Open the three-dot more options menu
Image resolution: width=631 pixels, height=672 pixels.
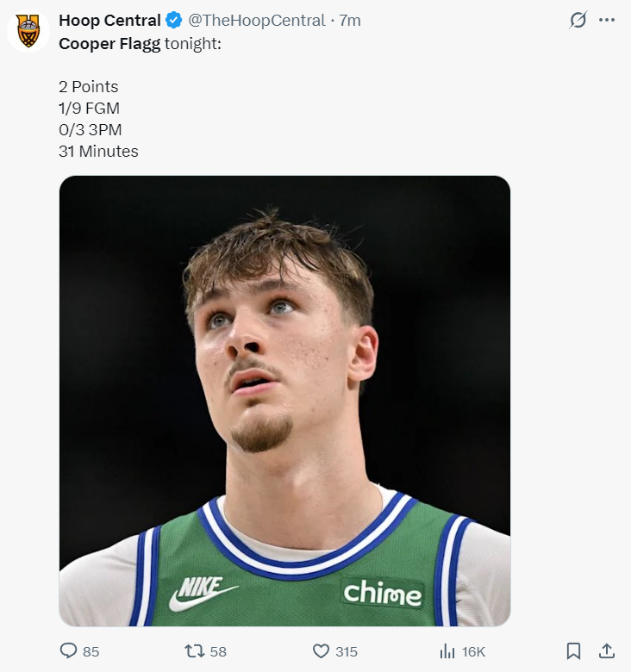607,20
